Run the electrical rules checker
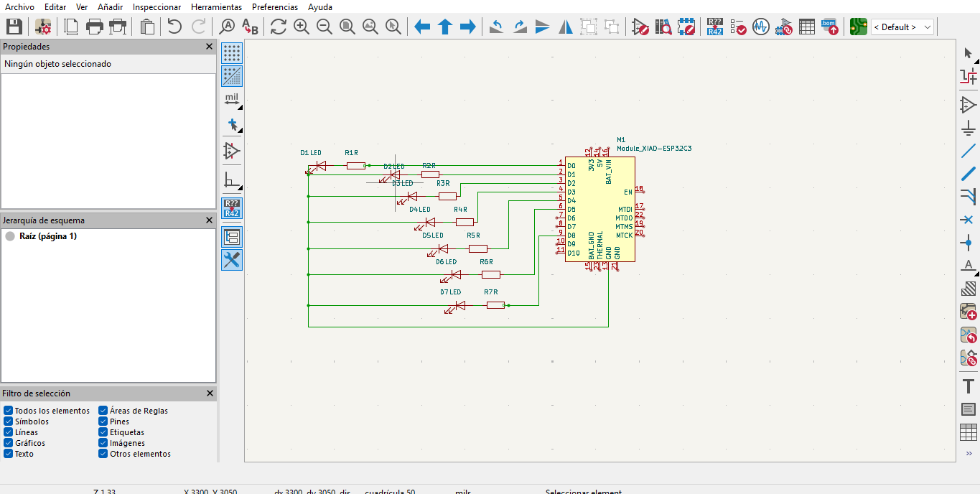This screenshot has width=980, height=494. pos(738,27)
